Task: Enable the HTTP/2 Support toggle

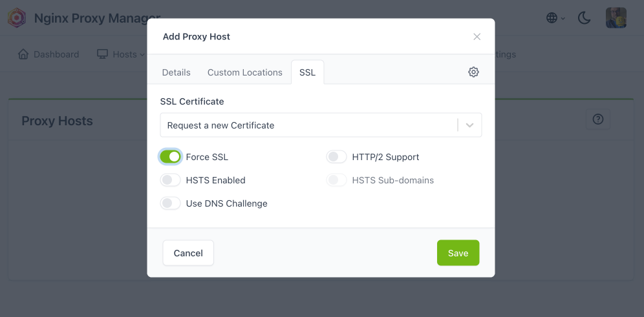Action: point(336,157)
